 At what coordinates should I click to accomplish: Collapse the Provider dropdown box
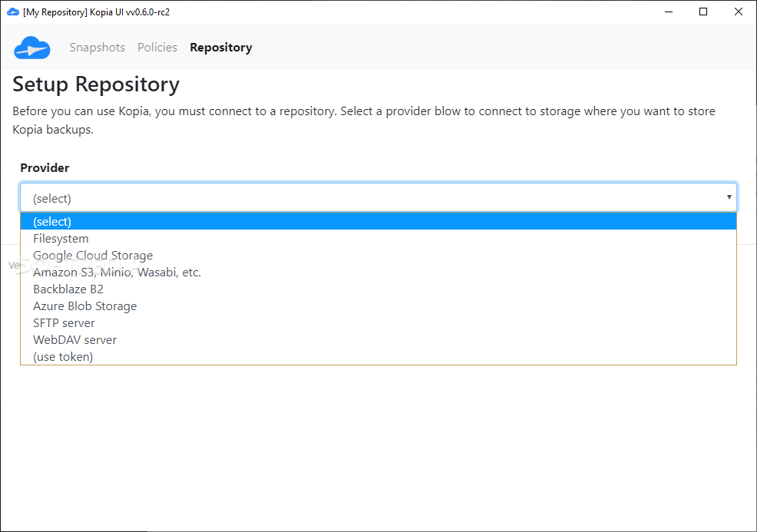[378, 197]
